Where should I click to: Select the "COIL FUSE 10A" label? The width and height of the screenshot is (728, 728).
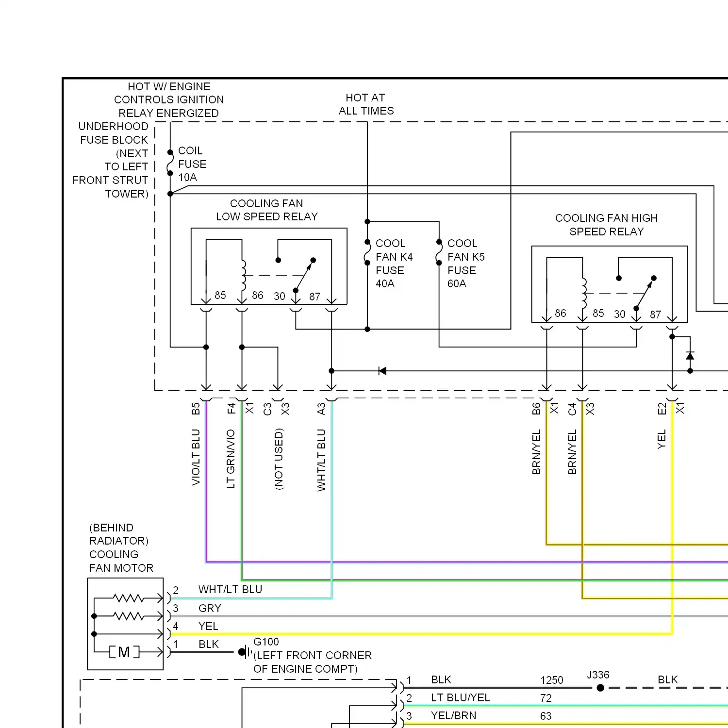tap(192, 164)
